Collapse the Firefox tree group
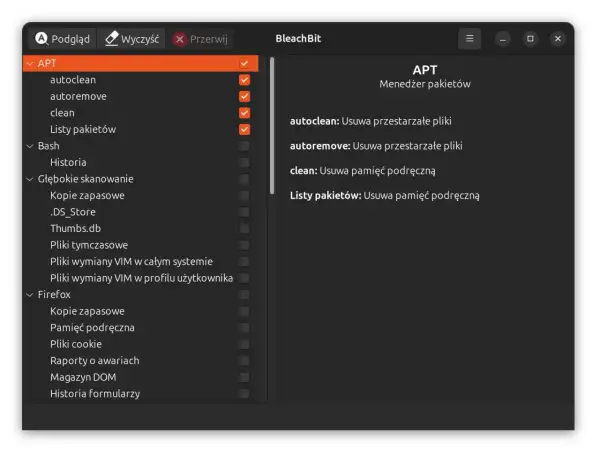 (30, 294)
